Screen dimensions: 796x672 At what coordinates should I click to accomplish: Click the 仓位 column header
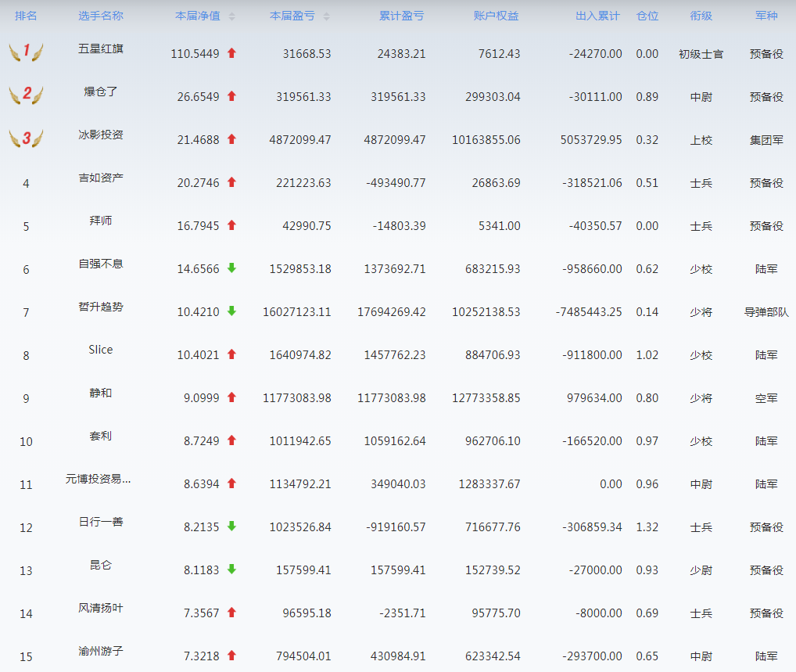click(x=647, y=16)
